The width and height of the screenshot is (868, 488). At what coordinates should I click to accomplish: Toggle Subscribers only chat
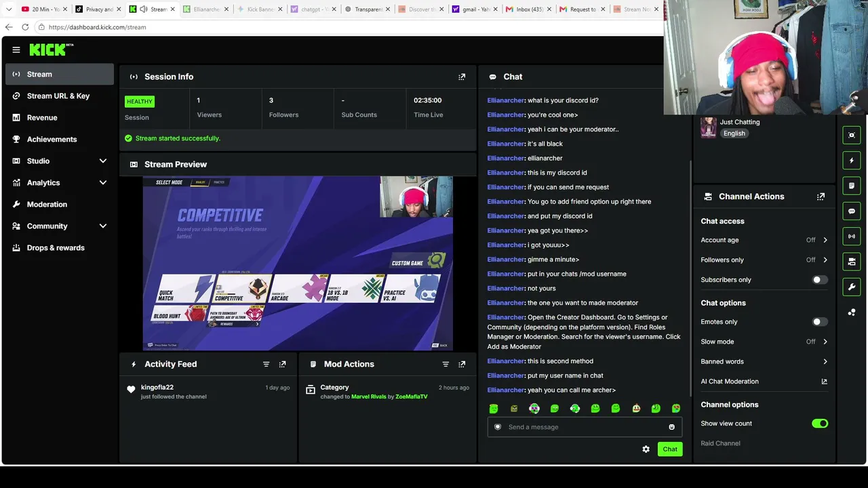819,280
